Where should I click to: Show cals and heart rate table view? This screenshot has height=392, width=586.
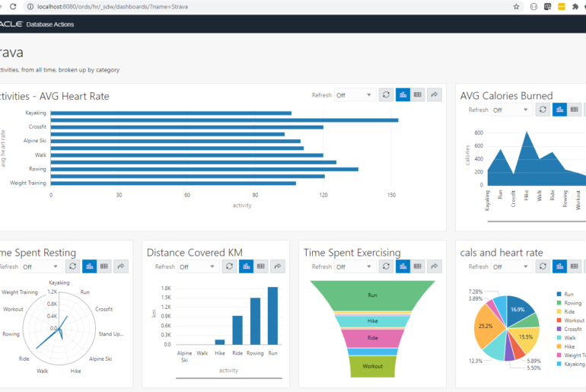point(574,266)
